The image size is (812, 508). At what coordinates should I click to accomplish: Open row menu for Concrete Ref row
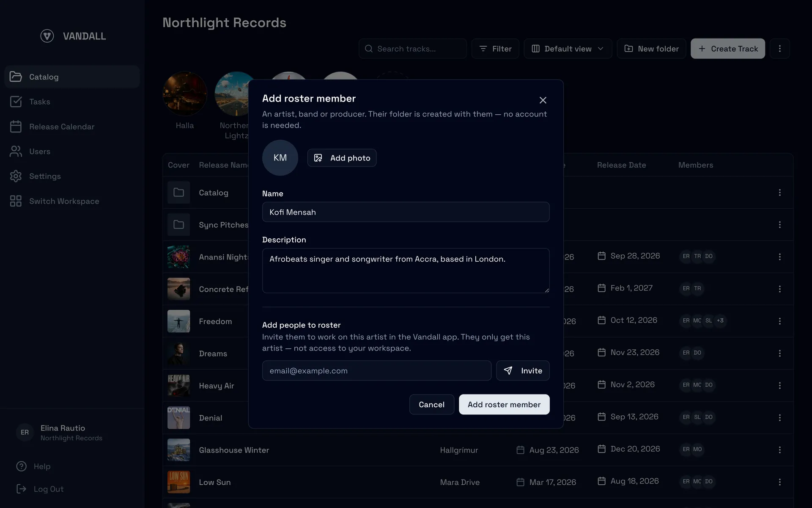[x=780, y=289]
